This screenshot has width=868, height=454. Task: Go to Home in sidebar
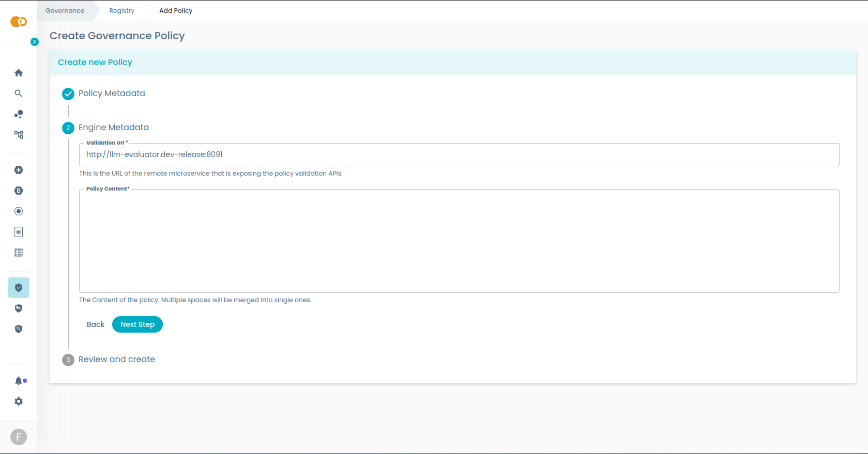tap(19, 73)
